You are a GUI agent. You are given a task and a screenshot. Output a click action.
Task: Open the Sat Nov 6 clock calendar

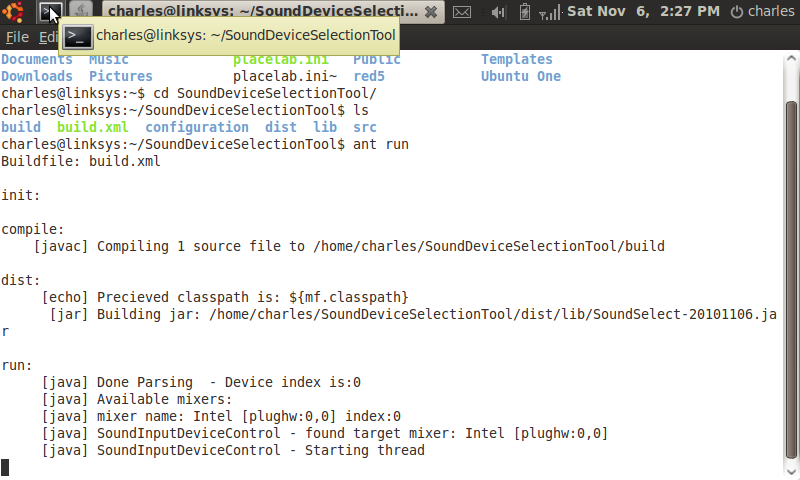(x=643, y=11)
